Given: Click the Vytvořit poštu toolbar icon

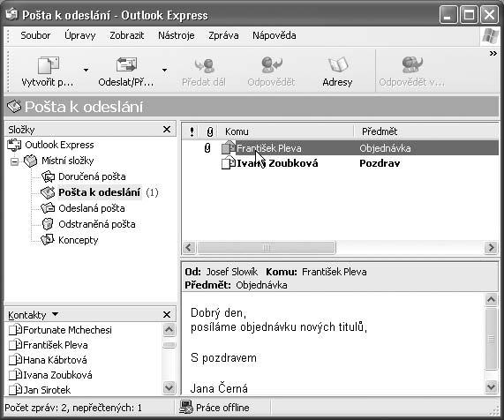Looking at the screenshot, I should click(49, 64).
